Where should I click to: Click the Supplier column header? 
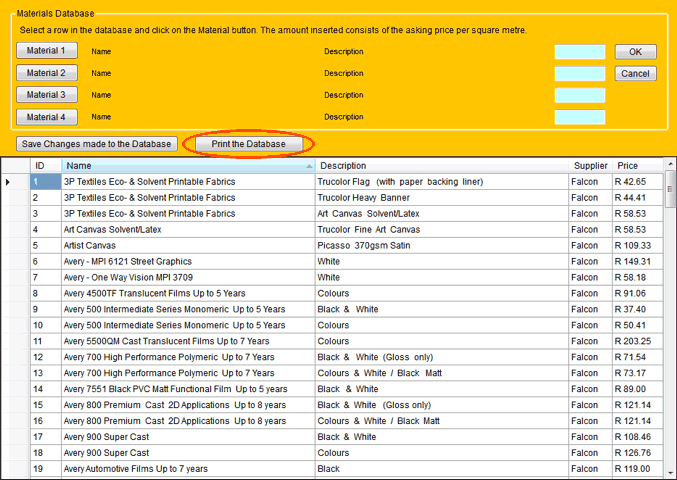tap(590, 166)
